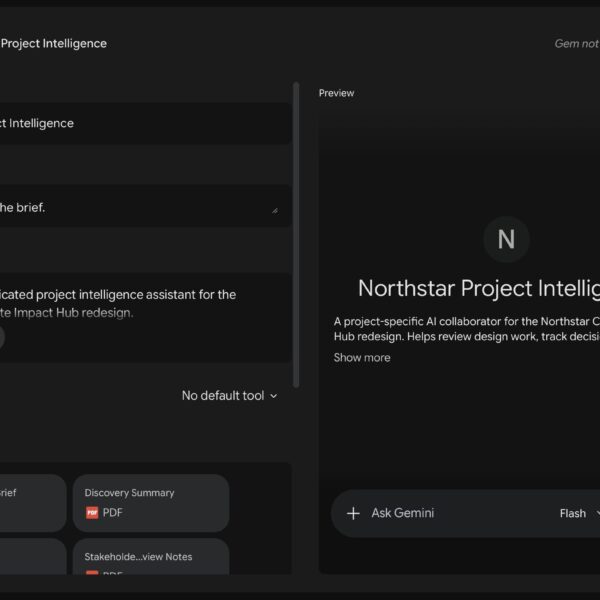The height and width of the screenshot is (600, 600).
Task: Click the plus icon beside Ask Gemini
Action: pyautogui.click(x=353, y=513)
